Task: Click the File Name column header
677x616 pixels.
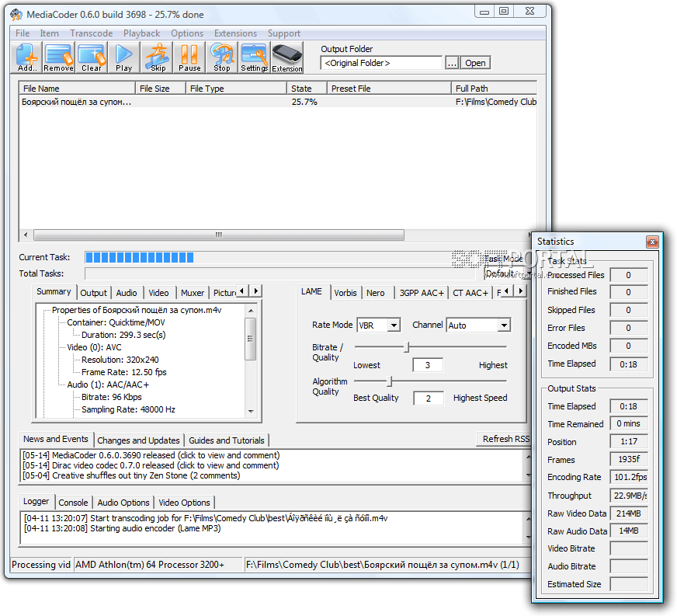Action: point(78,89)
